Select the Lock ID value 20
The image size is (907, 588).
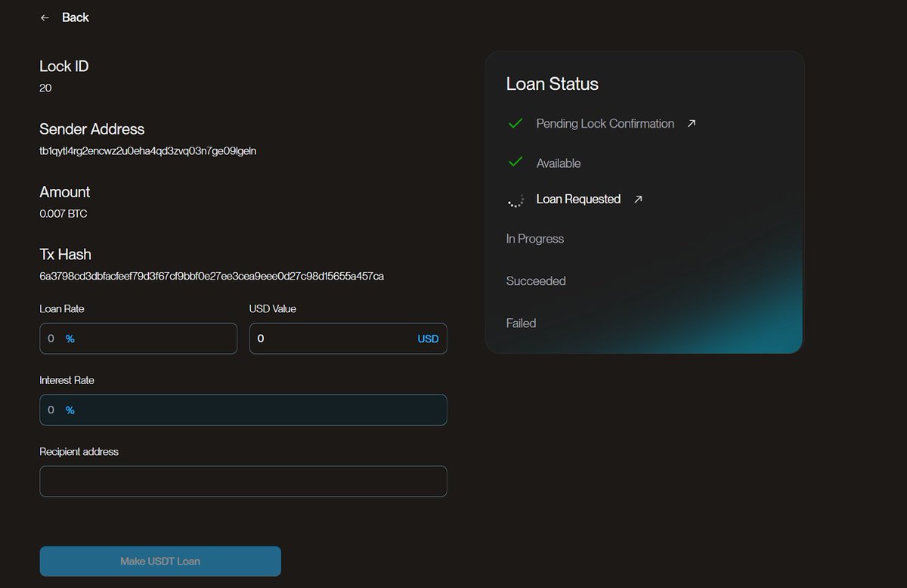click(45, 88)
